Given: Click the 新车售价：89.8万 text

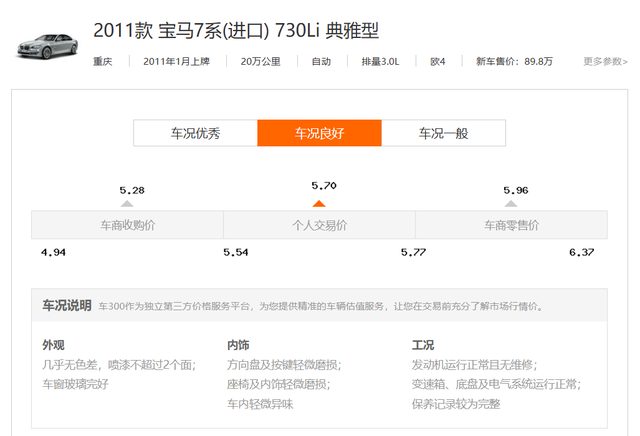Looking at the screenshot, I should pyautogui.click(x=514, y=61).
